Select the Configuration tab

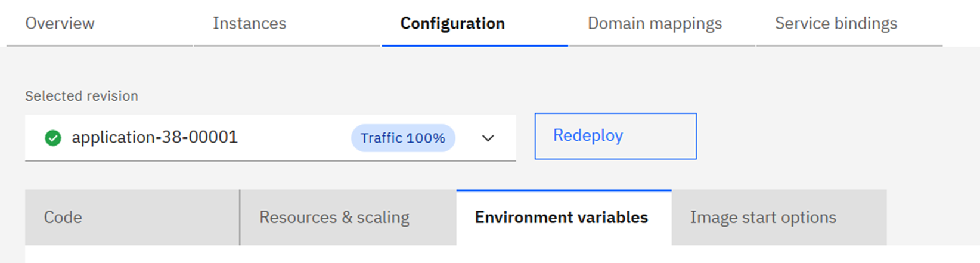click(x=452, y=23)
